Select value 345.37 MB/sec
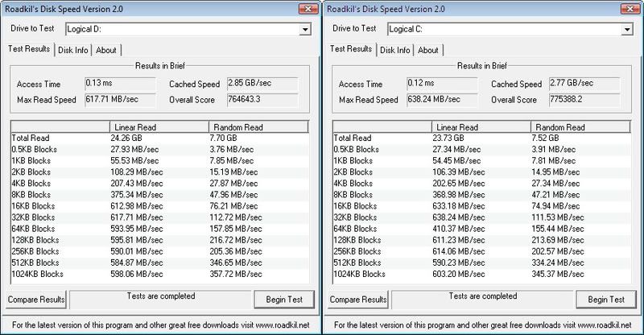The image size is (644, 335). tap(557, 274)
